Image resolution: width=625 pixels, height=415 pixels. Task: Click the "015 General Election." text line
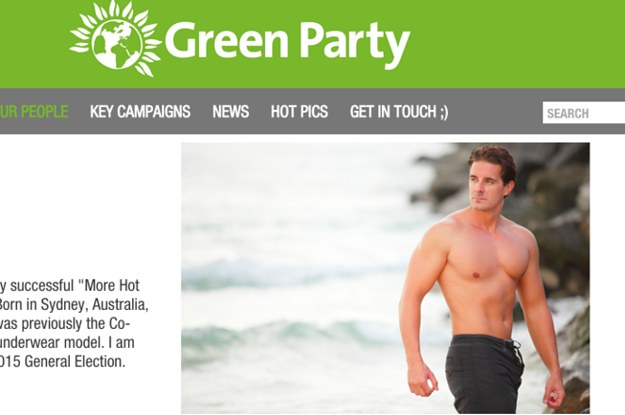63,362
